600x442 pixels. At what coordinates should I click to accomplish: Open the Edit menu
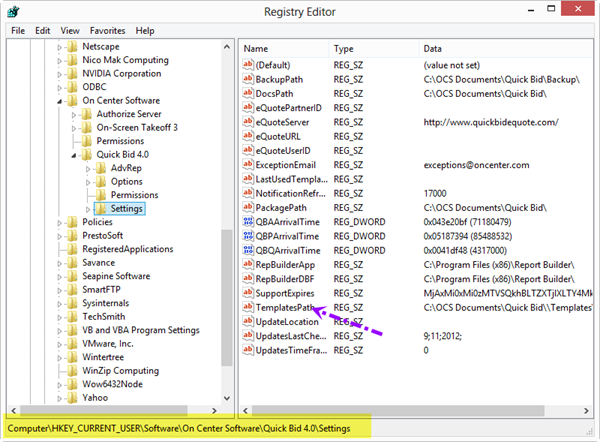point(42,31)
